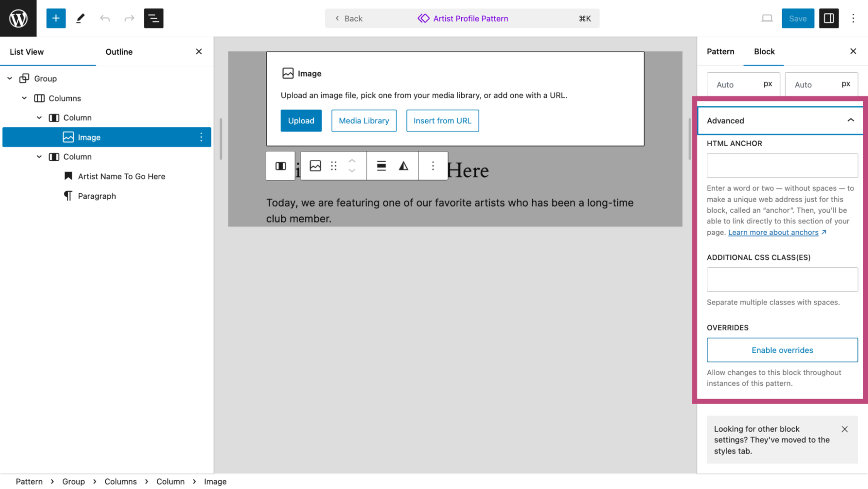868x489 pixels.
Task: Grab the block drag handle icon
Action: coord(333,166)
